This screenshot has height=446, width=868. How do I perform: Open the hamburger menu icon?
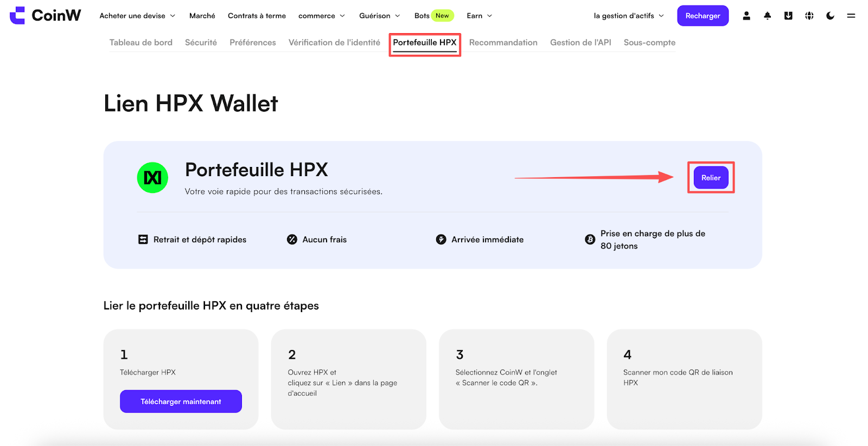pyautogui.click(x=851, y=16)
